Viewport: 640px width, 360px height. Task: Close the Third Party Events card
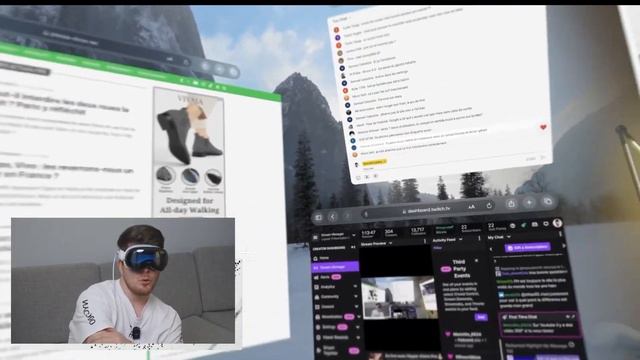click(476, 260)
